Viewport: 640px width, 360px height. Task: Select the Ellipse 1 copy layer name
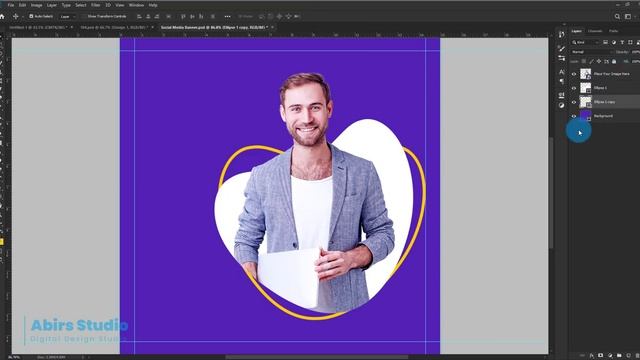[x=604, y=102]
